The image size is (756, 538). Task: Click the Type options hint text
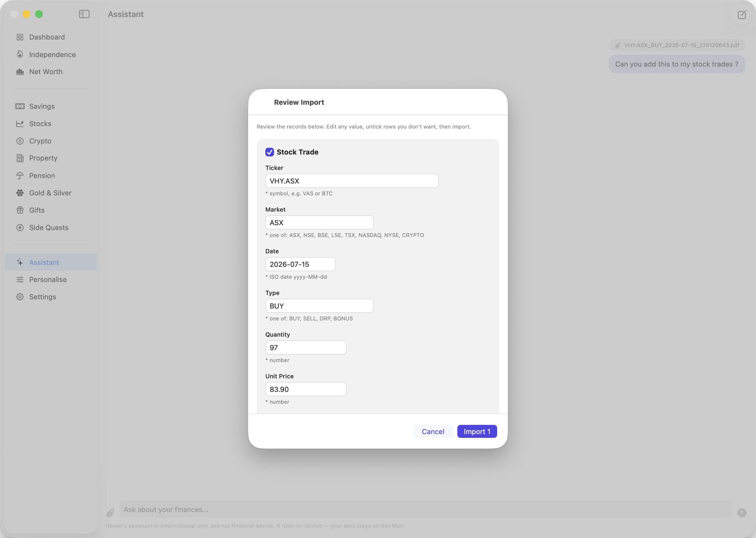[309, 319]
